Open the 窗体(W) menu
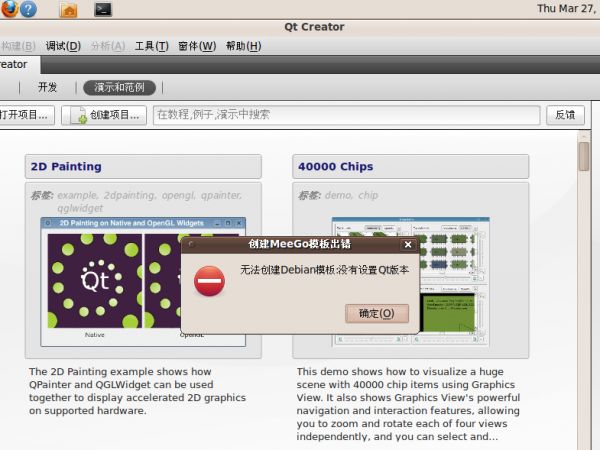 coord(196,46)
